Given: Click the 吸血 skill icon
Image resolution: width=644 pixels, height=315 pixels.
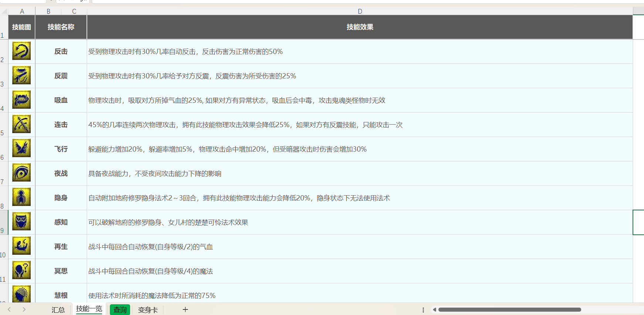Looking at the screenshot, I should (x=21, y=100).
